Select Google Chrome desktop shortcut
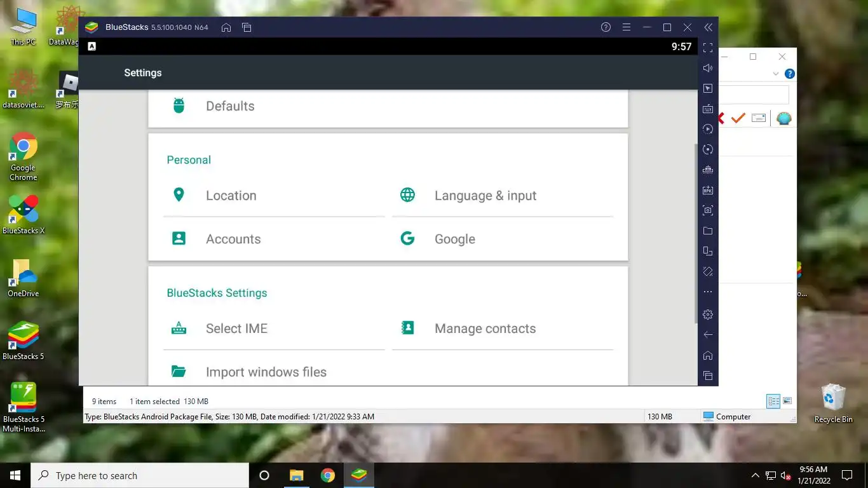 24,157
